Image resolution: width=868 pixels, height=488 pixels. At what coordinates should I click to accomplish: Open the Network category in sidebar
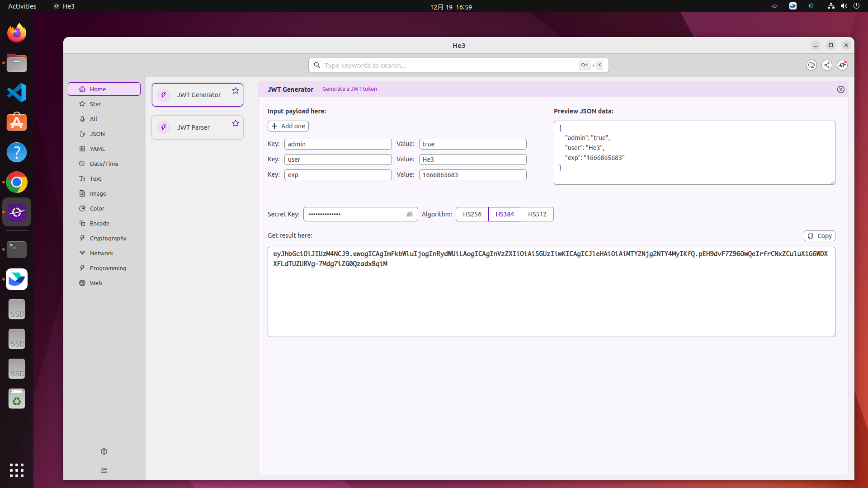pos(101,253)
